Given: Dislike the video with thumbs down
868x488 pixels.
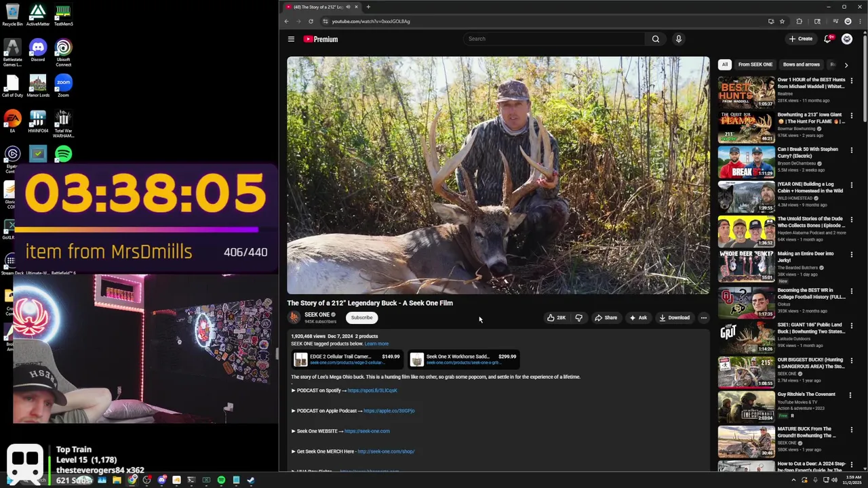Looking at the screenshot, I should (x=578, y=318).
